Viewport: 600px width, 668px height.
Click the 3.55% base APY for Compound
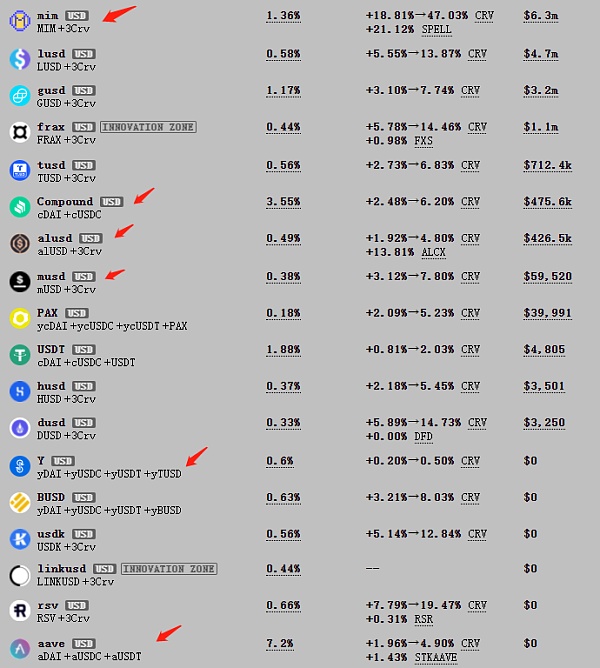[x=283, y=202]
